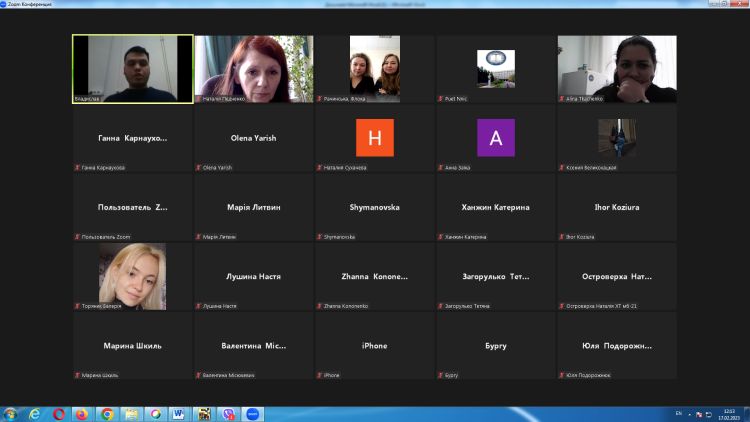This screenshot has height=422, width=750.
Task: Open Viber from the taskbar
Action: [x=229, y=413]
